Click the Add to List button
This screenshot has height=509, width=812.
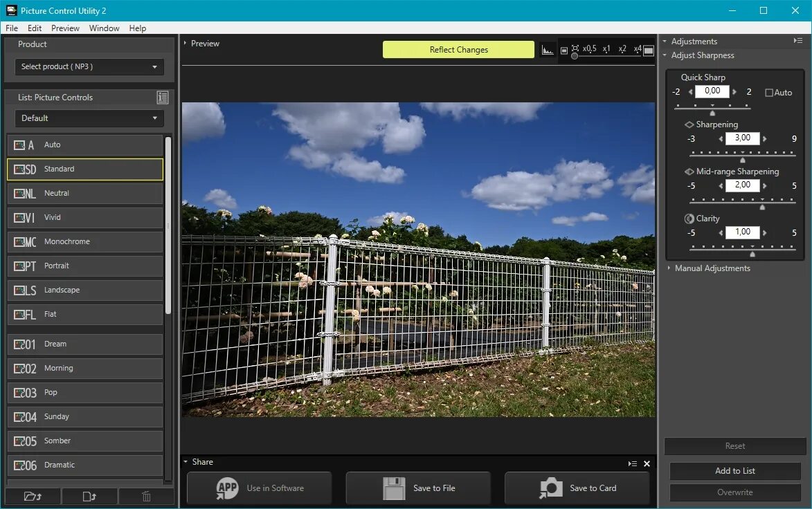click(735, 471)
